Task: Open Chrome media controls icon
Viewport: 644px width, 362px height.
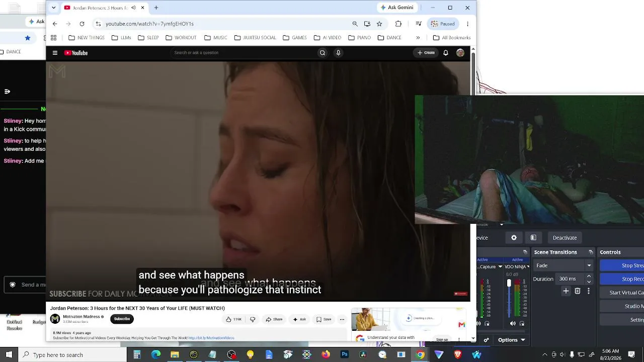Action: tap(418, 24)
